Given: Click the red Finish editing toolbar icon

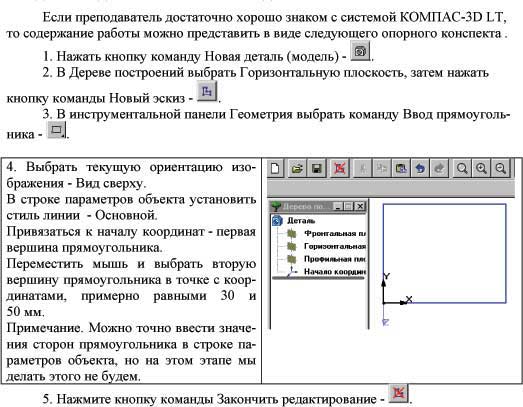Looking at the screenshot, I should click(339, 168).
